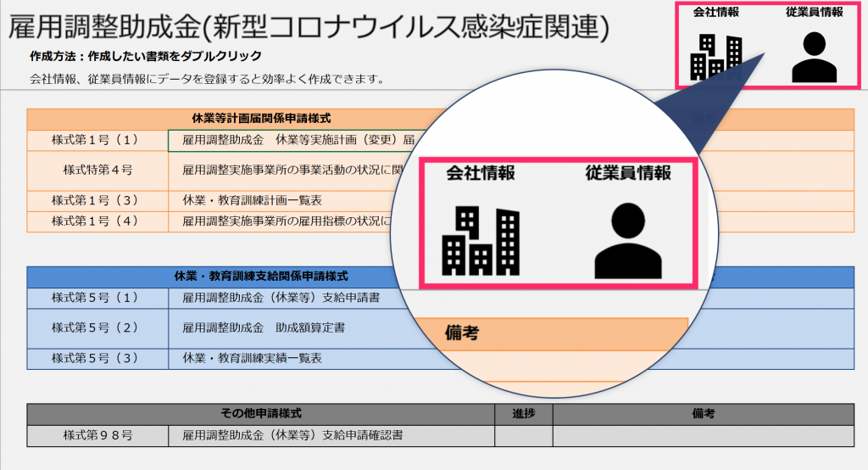Click 備考 header in the gray table
The height and width of the screenshot is (470, 868).
(x=703, y=414)
